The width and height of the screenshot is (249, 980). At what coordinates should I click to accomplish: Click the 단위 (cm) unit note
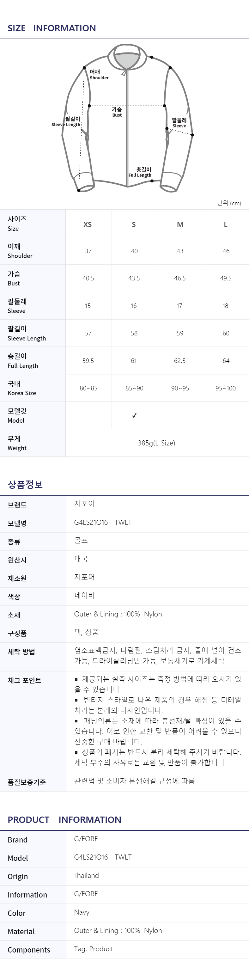[x=229, y=203]
